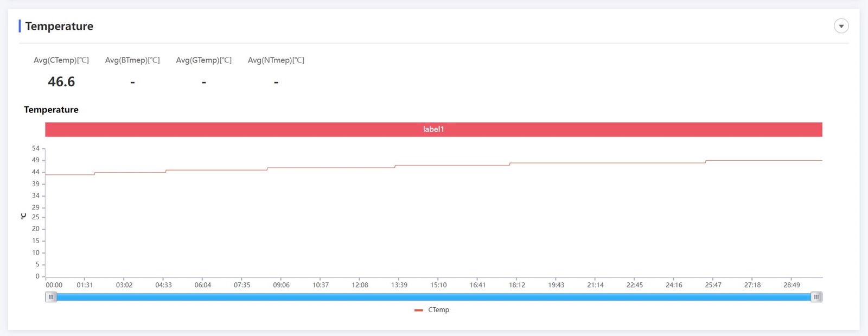The height and width of the screenshot is (336, 868).
Task: Click the 21:14 time axis label
Action: tap(595, 285)
